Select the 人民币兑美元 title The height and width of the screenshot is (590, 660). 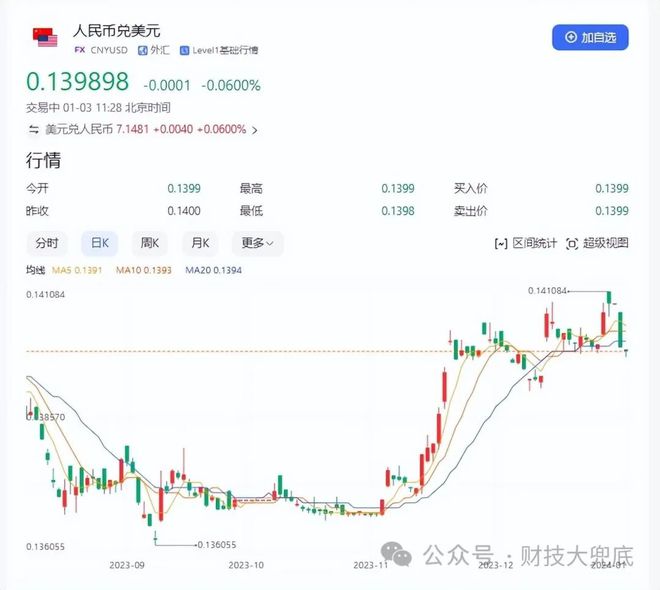pos(117,31)
